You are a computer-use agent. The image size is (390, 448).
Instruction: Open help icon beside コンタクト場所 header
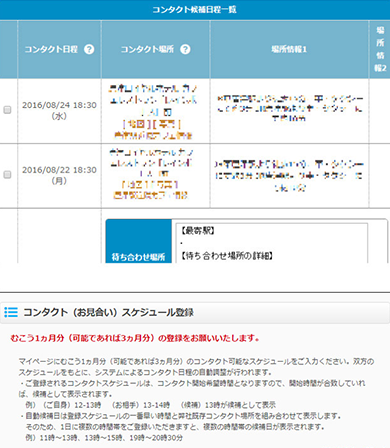coord(185,49)
